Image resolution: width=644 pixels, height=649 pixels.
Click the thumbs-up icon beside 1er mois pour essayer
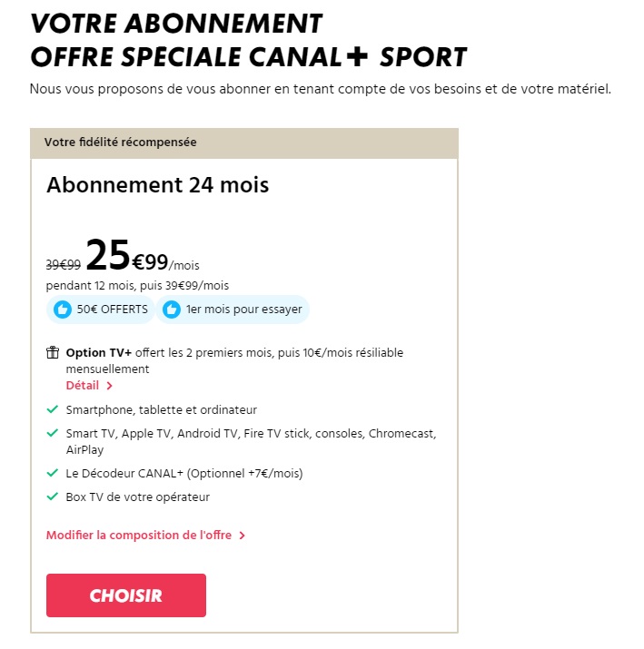tap(171, 310)
